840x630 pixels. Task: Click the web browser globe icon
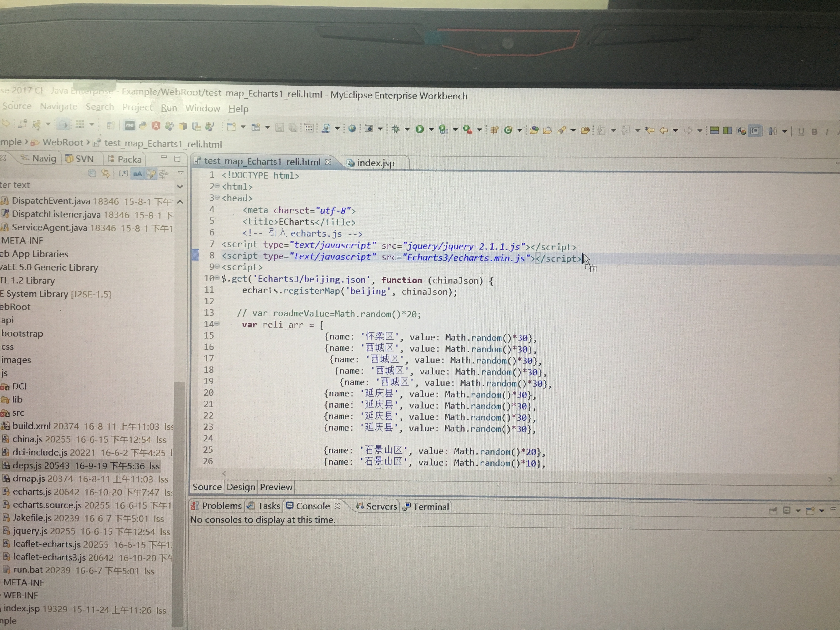(352, 129)
